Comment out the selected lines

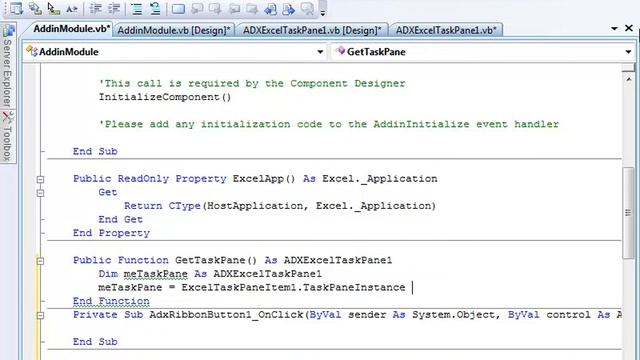(137, 9)
